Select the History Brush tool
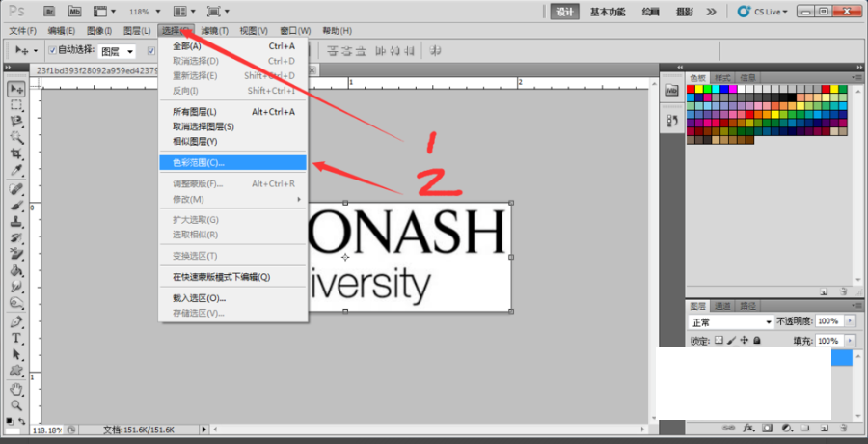 point(16,237)
